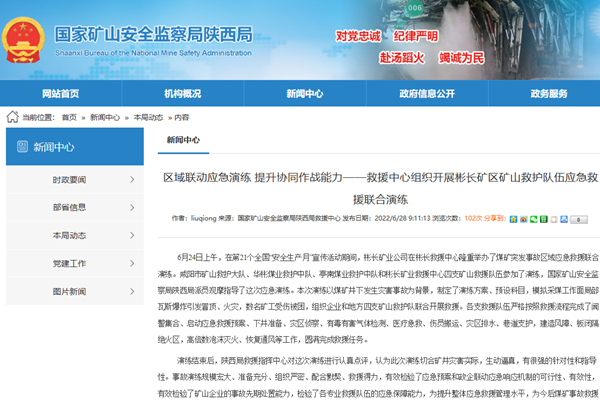Screen dimensions: 600x400
Task: Click the 新闻中心 sidebar header icon
Action: click(21, 147)
